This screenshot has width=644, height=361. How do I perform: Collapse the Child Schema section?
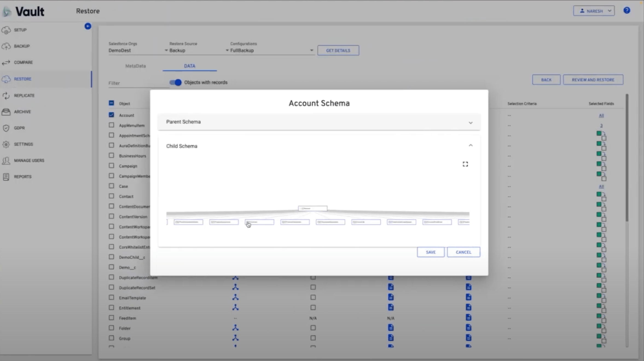(471, 145)
